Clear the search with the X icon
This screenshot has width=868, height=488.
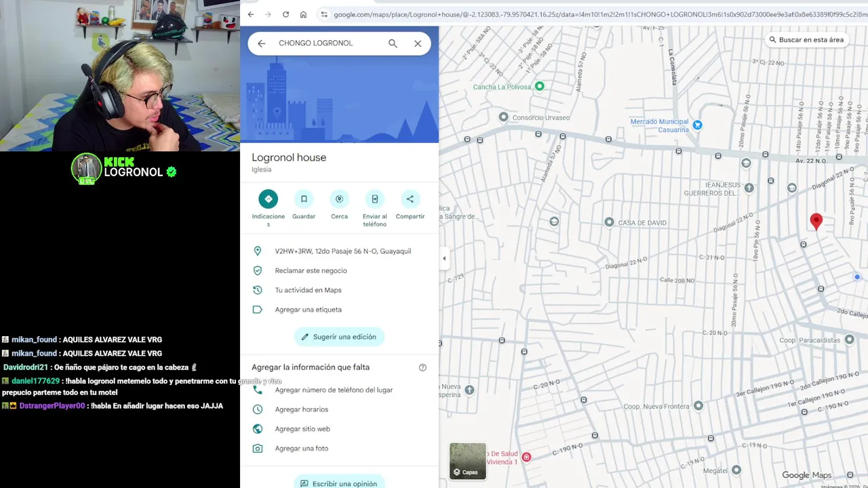pos(418,43)
